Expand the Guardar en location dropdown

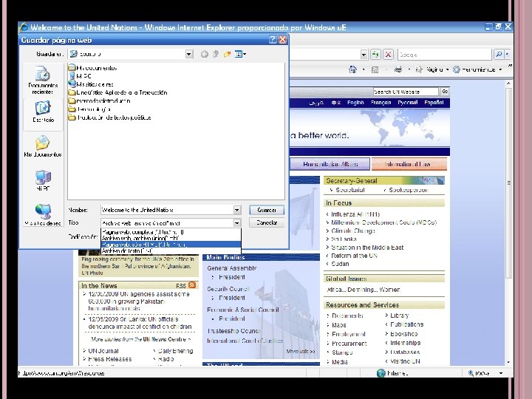(x=189, y=54)
